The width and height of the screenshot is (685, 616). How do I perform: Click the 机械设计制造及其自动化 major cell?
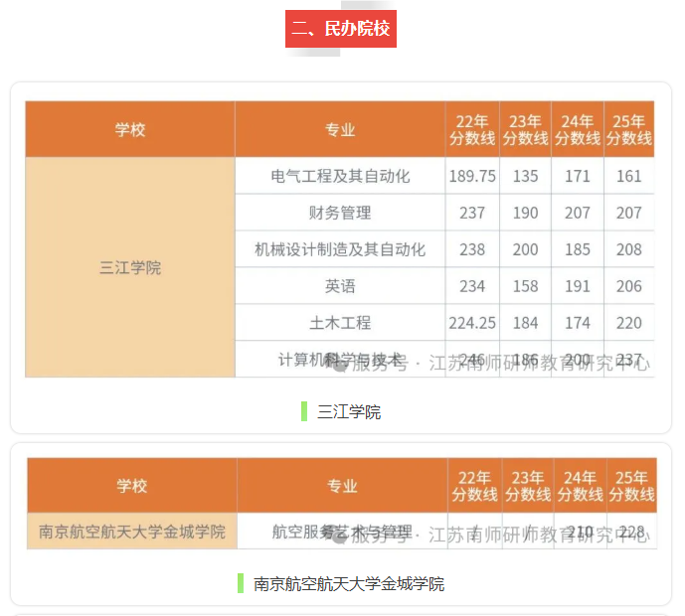pos(340,249)
